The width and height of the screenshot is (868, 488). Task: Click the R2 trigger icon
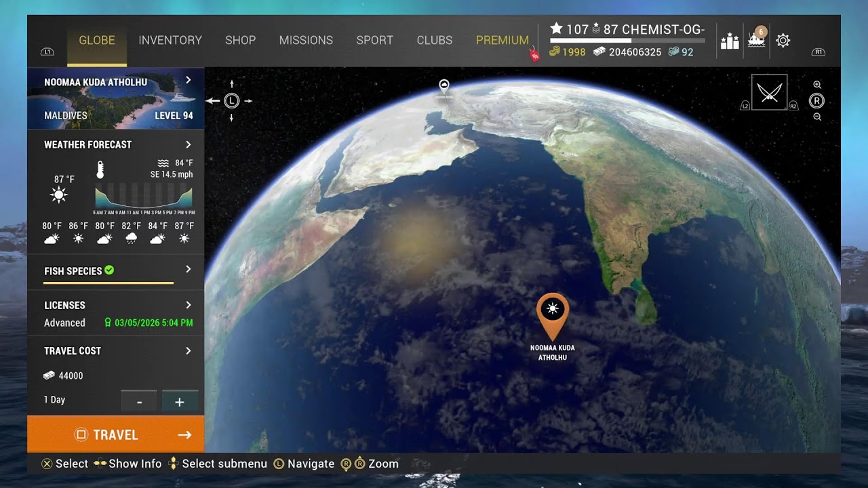pyautogui.click(x=793, y=106)
